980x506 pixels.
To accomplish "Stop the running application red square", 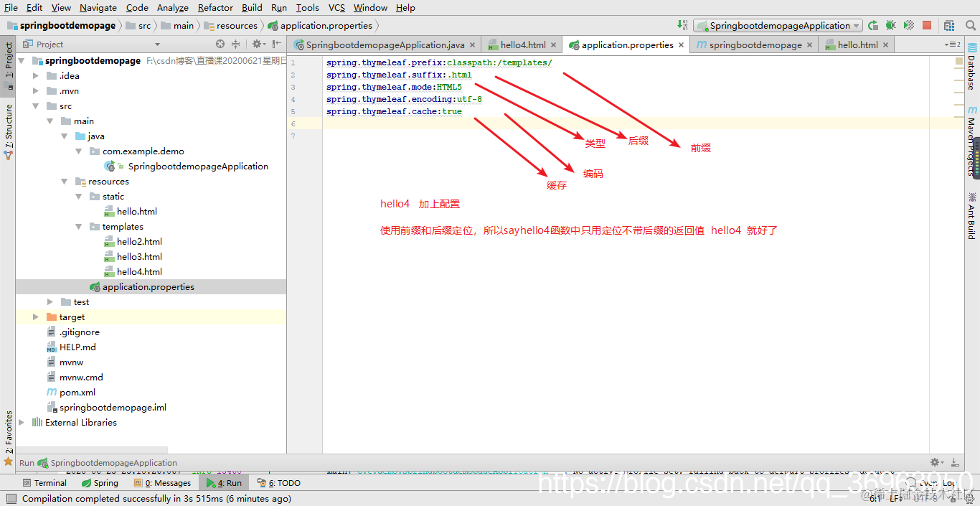I will pyautogui.click(x=927, y=25).
